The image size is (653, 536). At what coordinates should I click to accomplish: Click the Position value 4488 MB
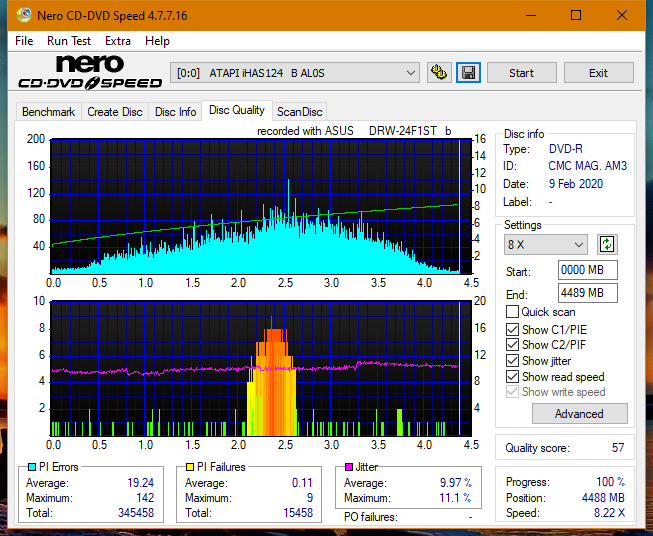coord(603,498)
